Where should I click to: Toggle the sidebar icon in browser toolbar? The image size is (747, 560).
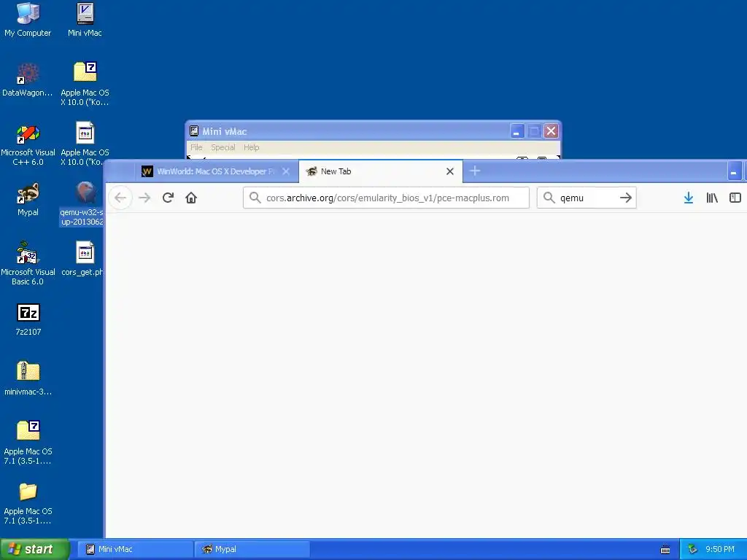735,198
